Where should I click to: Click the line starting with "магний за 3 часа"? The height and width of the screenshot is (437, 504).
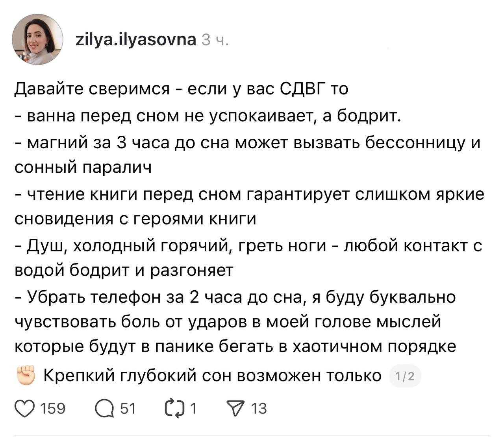tap(247, 142)
